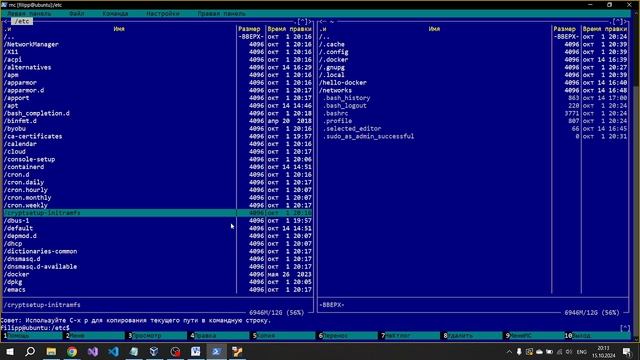Open the 'Файл' menu
Screen dimensions: 640x360
tap(77, 13)
